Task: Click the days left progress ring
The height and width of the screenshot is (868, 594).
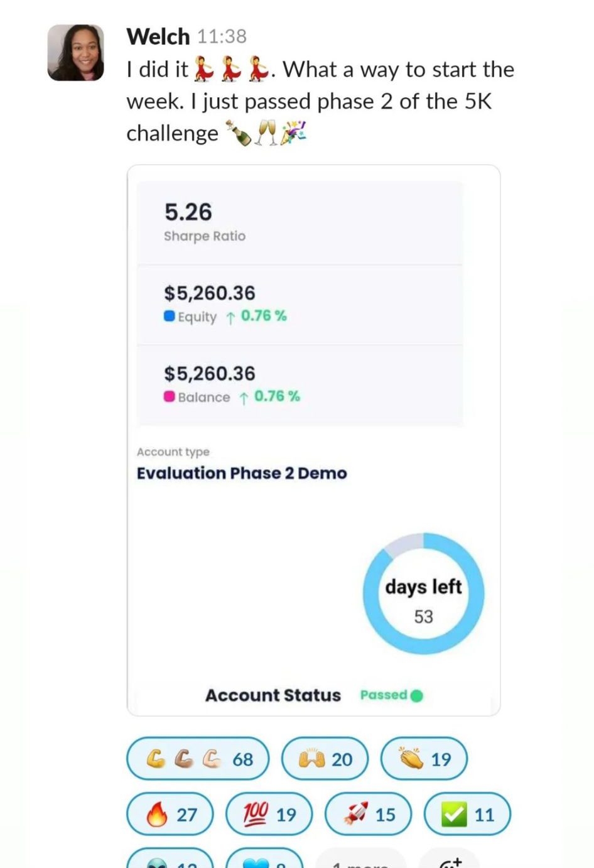Action: (423, 593)
